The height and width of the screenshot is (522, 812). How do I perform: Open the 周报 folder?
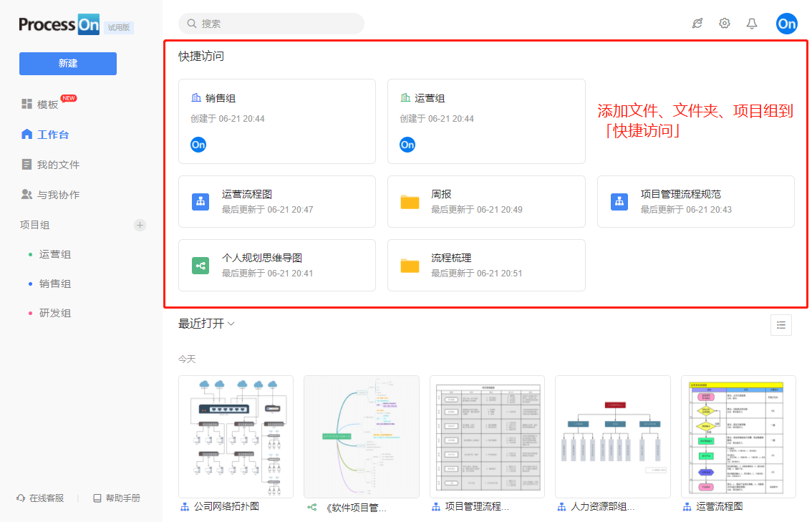coord(486,201)
